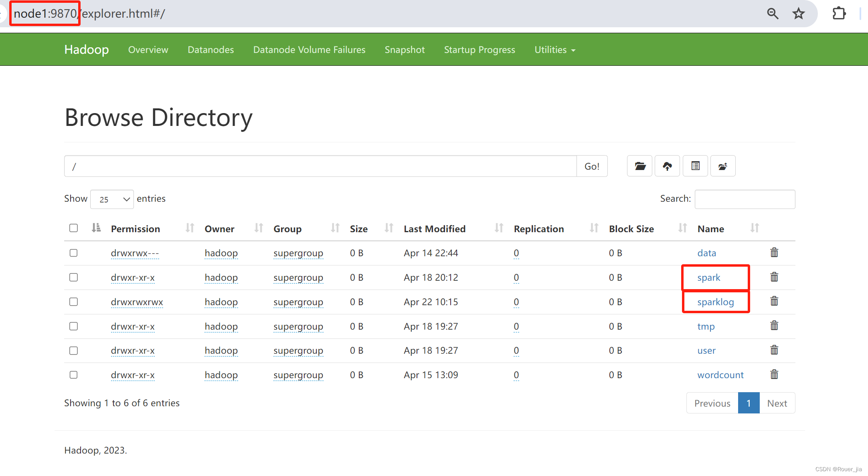Toggle checkbox for sparklog directory row
Viewport: 868px width, 476px height.
74,301
